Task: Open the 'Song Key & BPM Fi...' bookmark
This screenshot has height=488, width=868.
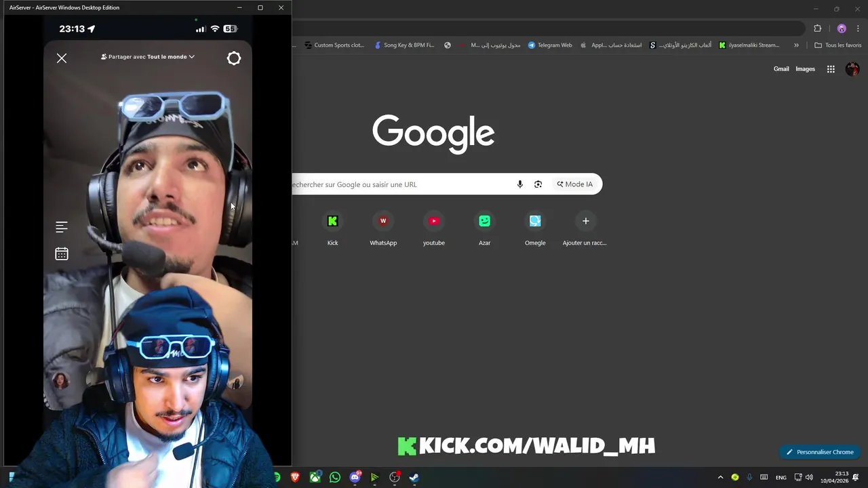Action: tap(404, 45)
